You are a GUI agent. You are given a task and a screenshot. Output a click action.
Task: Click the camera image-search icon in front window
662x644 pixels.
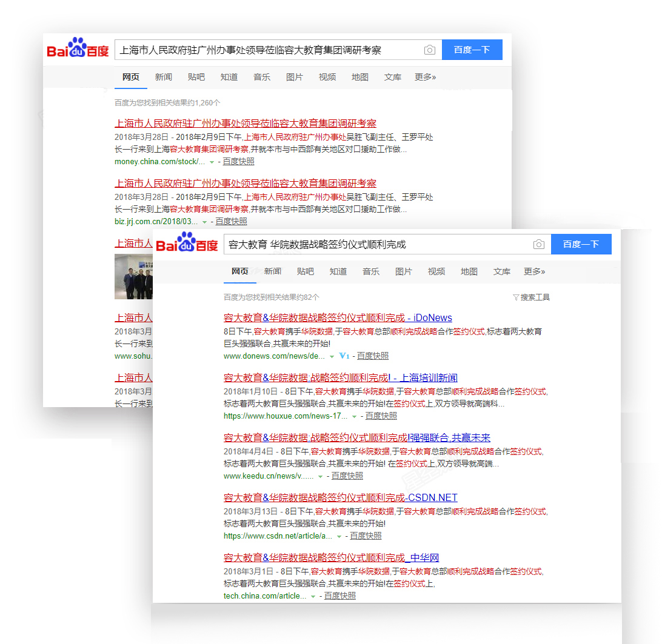click(538, 244)
